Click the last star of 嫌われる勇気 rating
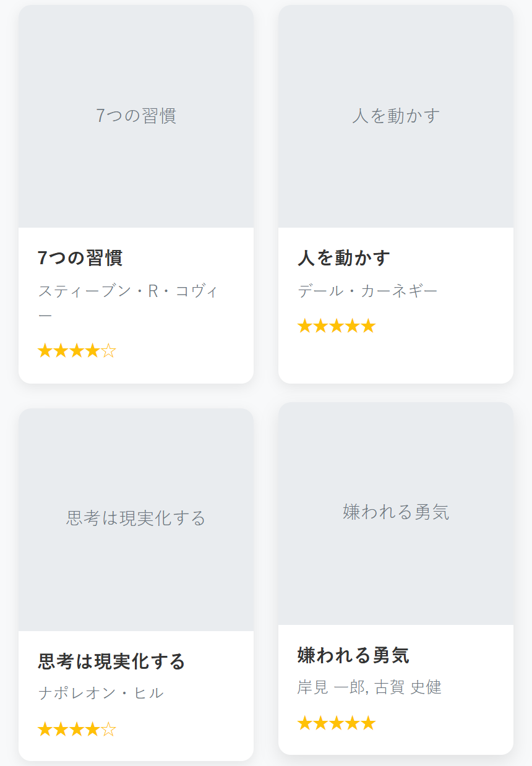 pyautogui.click(x=368, y=723)
